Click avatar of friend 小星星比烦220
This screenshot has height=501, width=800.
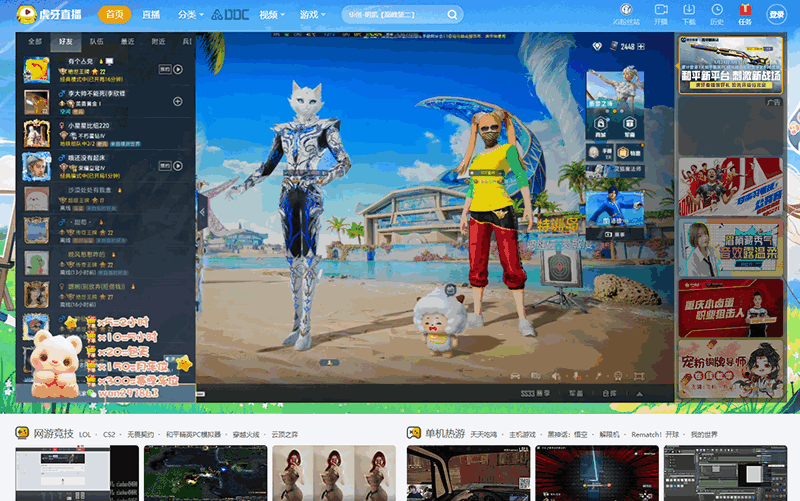[37, 134]
